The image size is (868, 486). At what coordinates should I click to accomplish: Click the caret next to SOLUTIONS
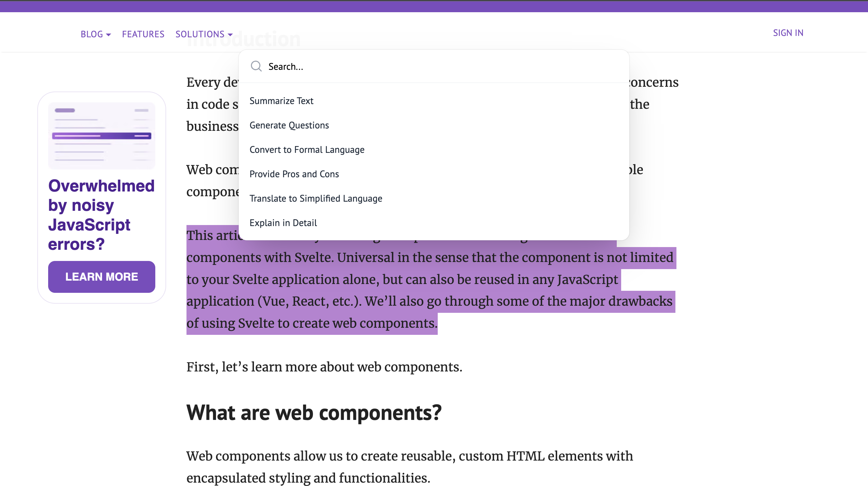click(230, 35)
